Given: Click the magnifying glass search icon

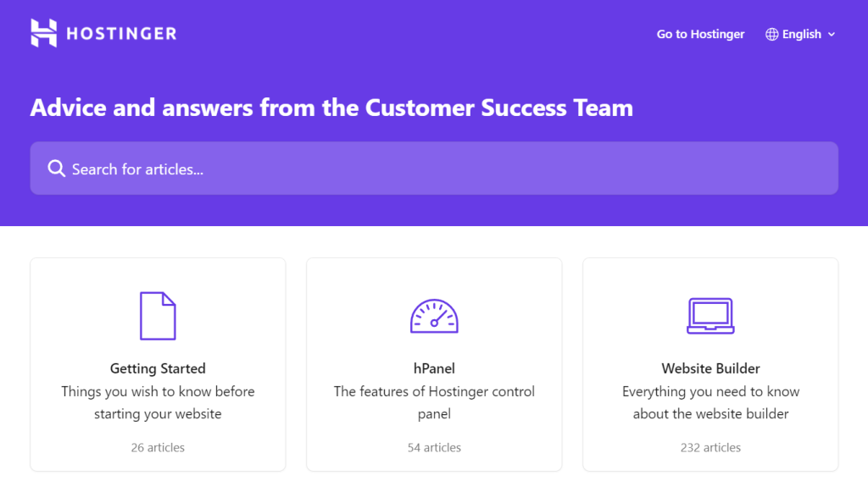Looking at the screenshot, I should [x=57, y=169].
